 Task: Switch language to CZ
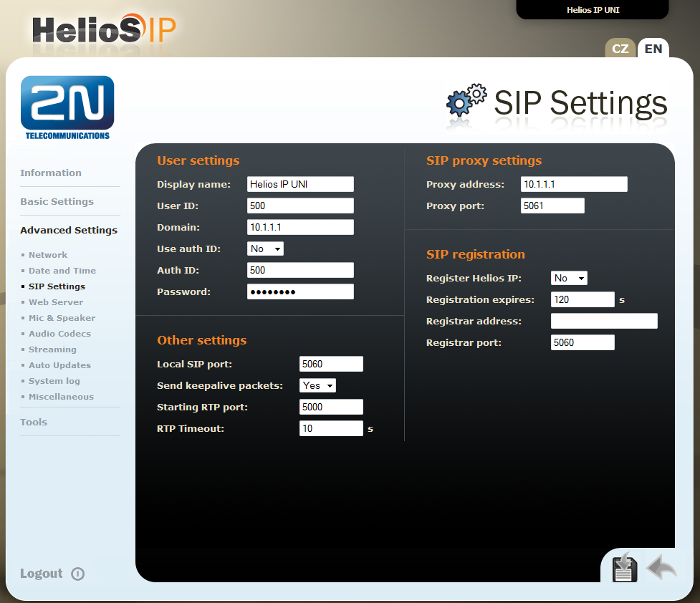[620, 49]
